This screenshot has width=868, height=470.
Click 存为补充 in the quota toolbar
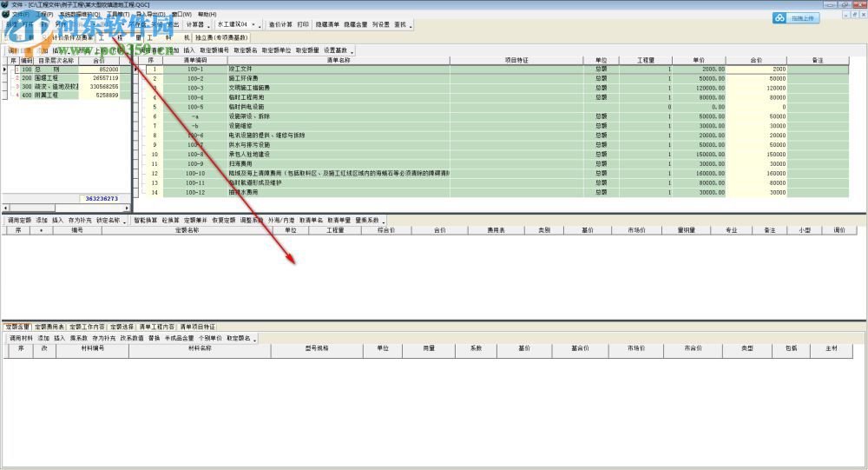click(80, 221)
